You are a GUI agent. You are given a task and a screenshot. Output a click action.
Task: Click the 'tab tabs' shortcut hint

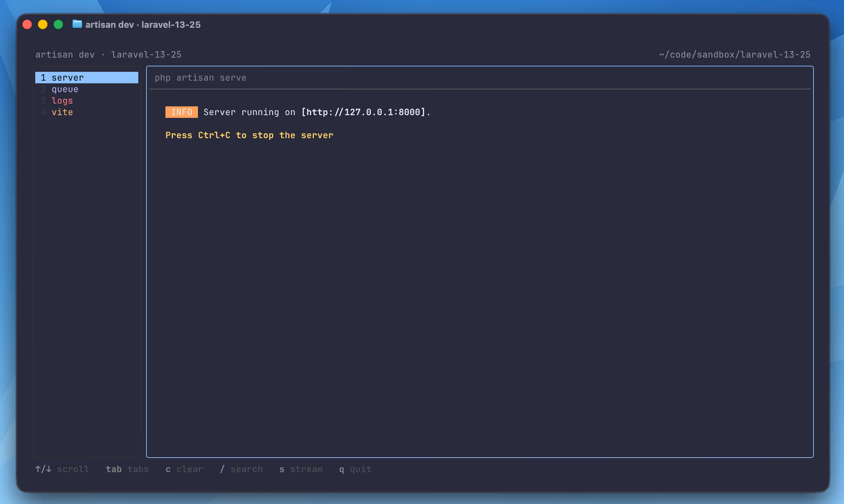tap(127, 469)
